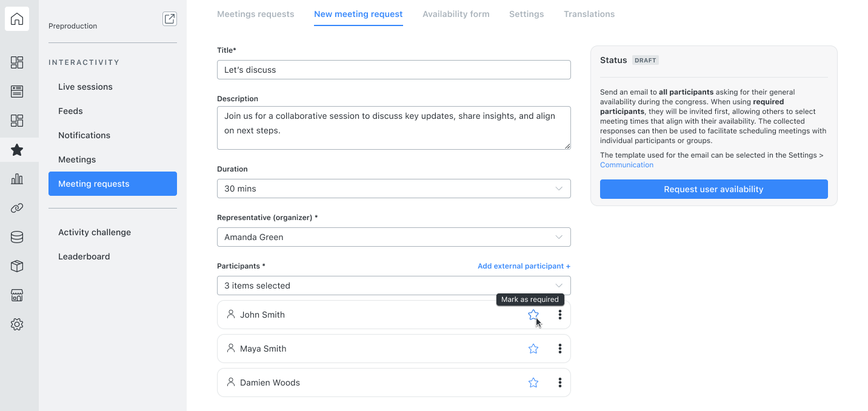
Task: Click John Smith participant name
Action: click(x=262, y=315)
